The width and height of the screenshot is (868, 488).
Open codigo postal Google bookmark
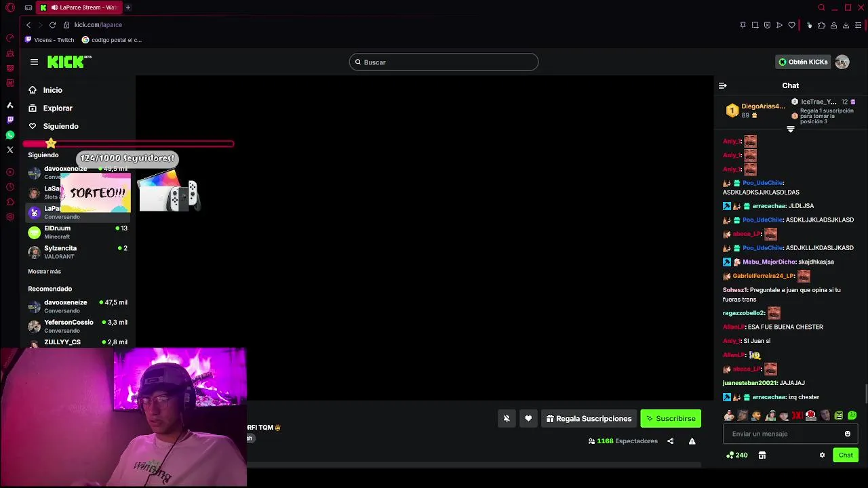point(112,40)
